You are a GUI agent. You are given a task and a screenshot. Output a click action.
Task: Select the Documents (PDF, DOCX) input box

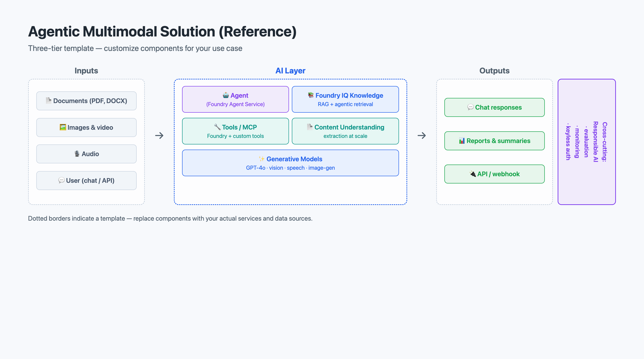(x=87, y=101)
